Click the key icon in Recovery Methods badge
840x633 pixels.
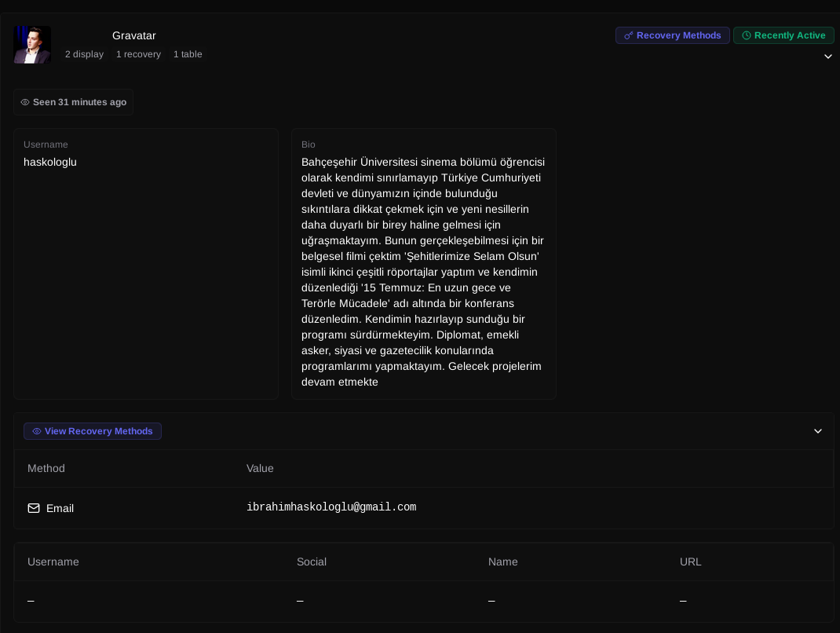click(628, 36)
